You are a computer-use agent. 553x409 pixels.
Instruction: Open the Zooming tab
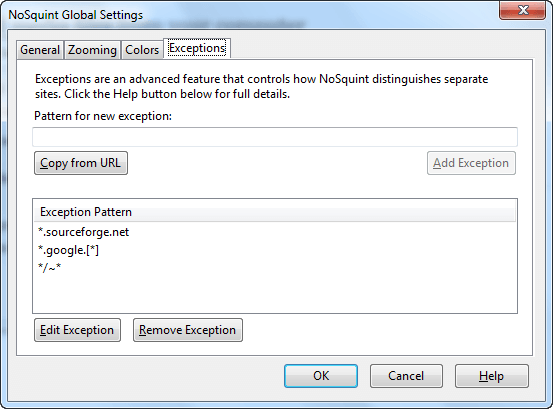tap(92, 50)
